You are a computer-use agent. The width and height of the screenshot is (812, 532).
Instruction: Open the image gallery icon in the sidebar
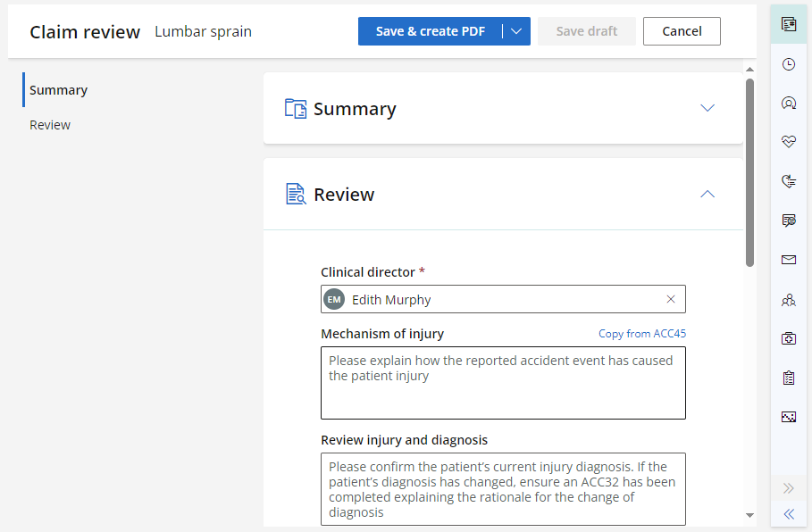coord(789,417)
